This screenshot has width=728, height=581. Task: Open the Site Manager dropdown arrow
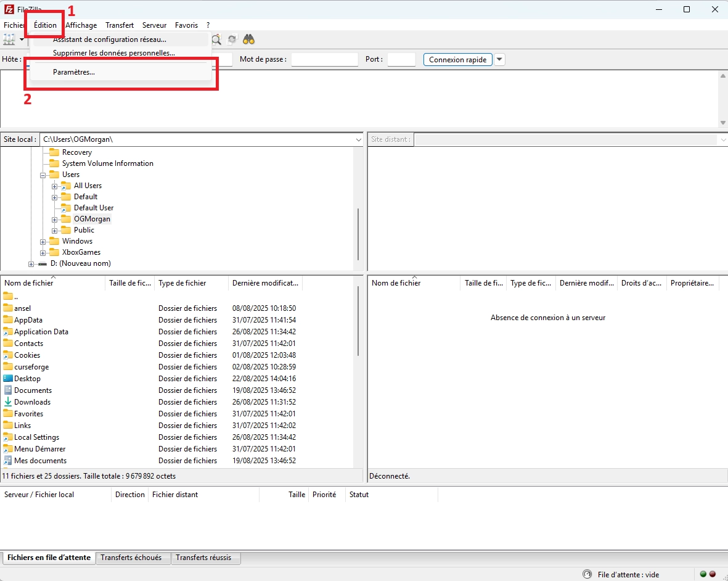[x=22, y=39]
